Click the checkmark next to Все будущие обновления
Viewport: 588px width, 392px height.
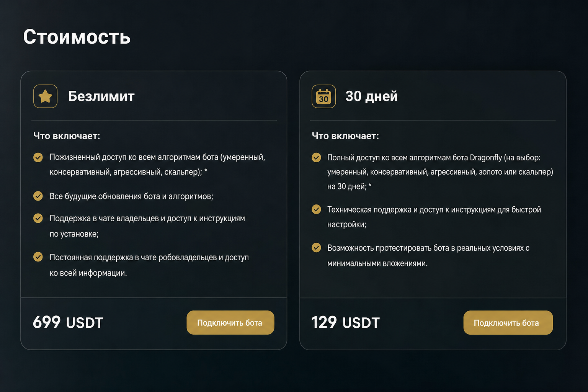[x=38, y=196]
